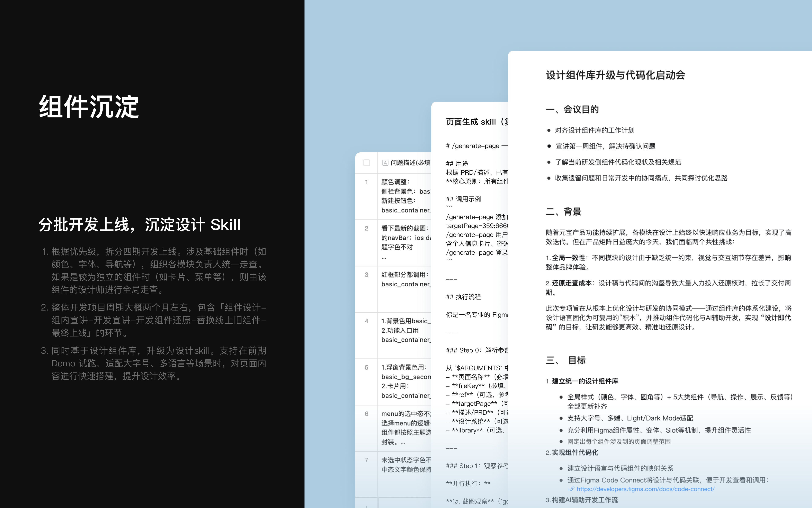
Task: Click the cell starting with menu的选中态不
Action: (x=405, y=428)
